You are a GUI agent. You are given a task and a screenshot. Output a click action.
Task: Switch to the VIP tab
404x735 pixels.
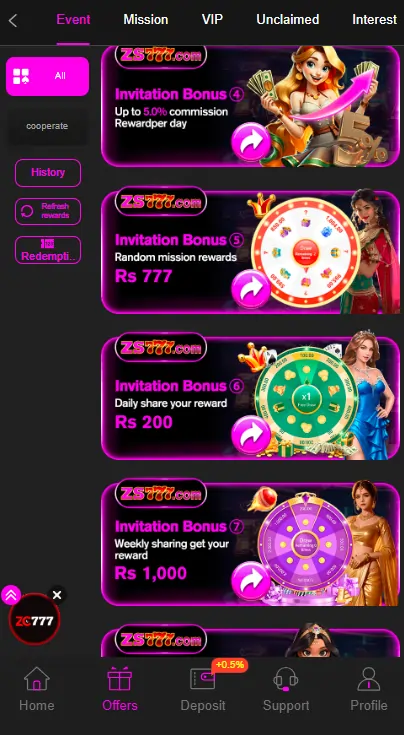point(212,20)
